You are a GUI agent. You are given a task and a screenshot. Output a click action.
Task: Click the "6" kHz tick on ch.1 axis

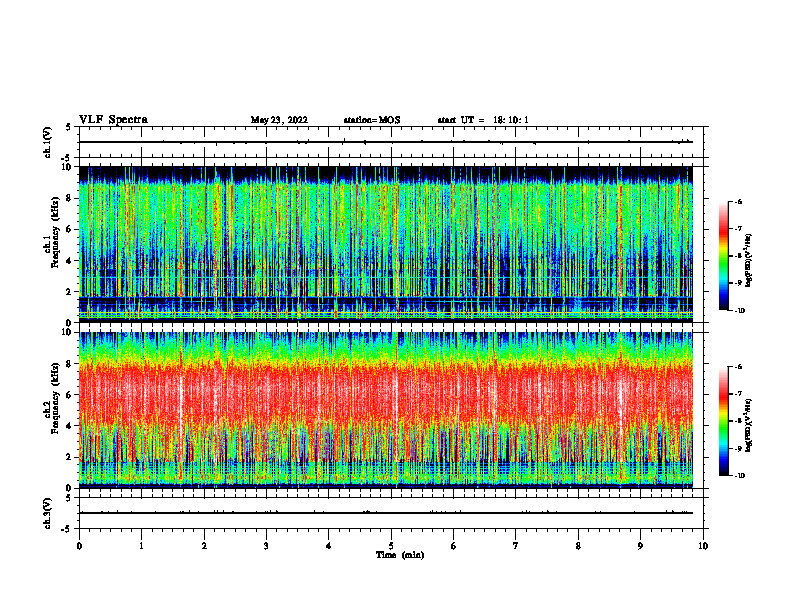[x=69, y=230]
